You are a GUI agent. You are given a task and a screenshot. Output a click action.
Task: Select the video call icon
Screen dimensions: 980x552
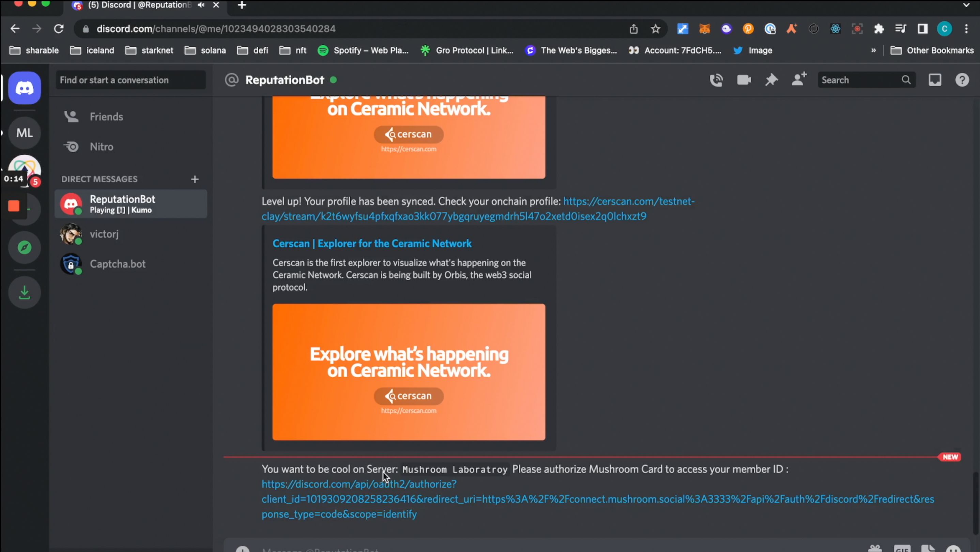pos(744,79)
